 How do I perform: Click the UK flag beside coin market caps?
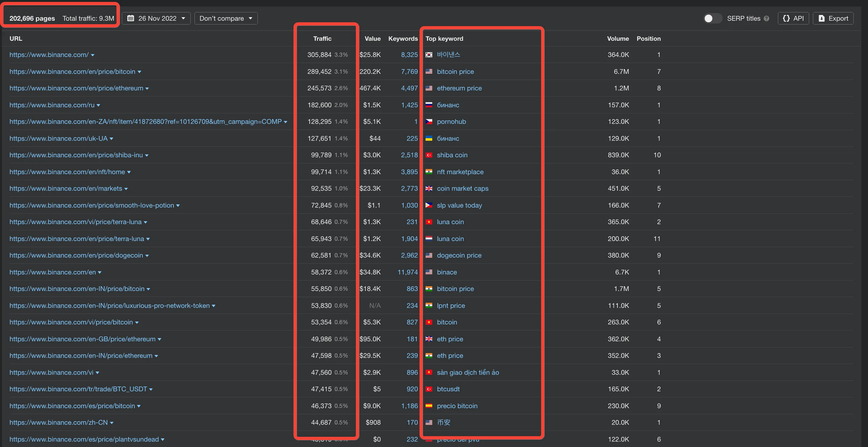click(429, 188)
